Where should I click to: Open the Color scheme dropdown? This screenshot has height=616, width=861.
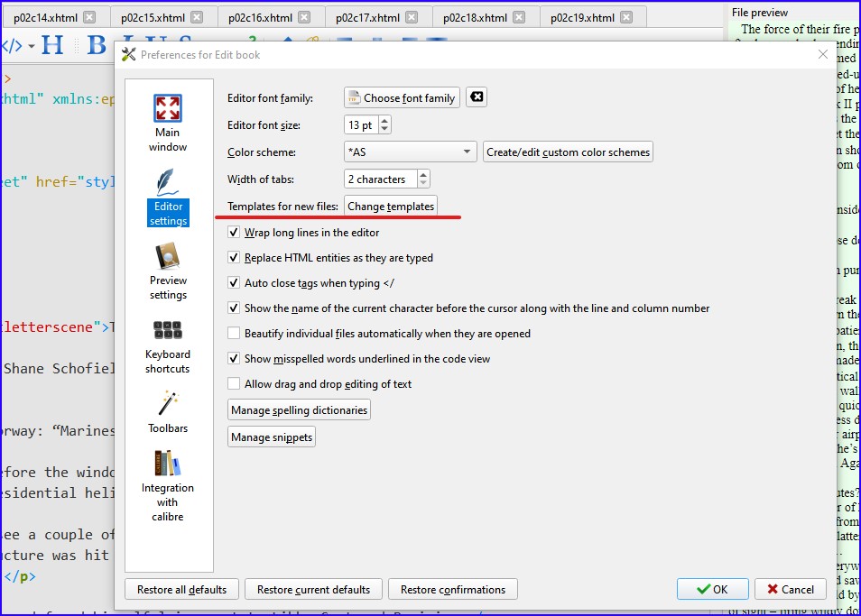411,152
